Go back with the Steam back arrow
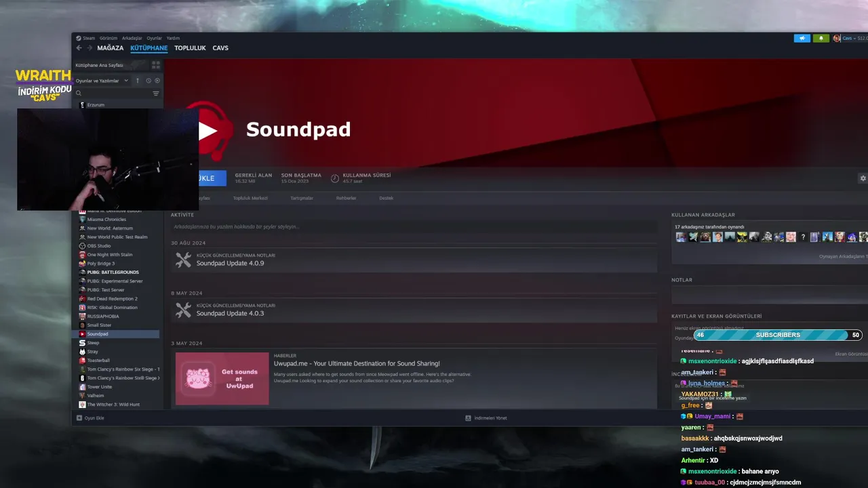Image resolution: width=868 pixels, height=488 pixels. coord(79,48)
